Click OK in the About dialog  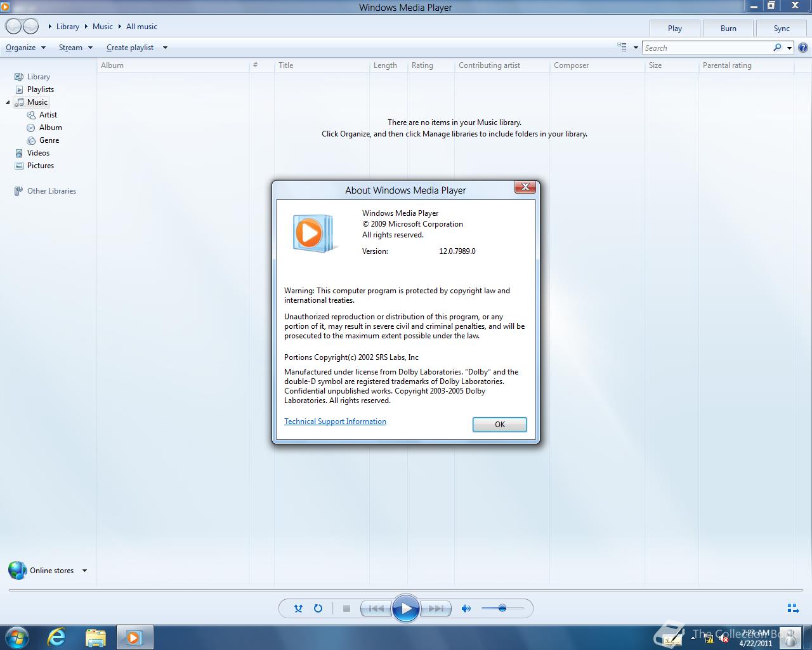(500, 425)
